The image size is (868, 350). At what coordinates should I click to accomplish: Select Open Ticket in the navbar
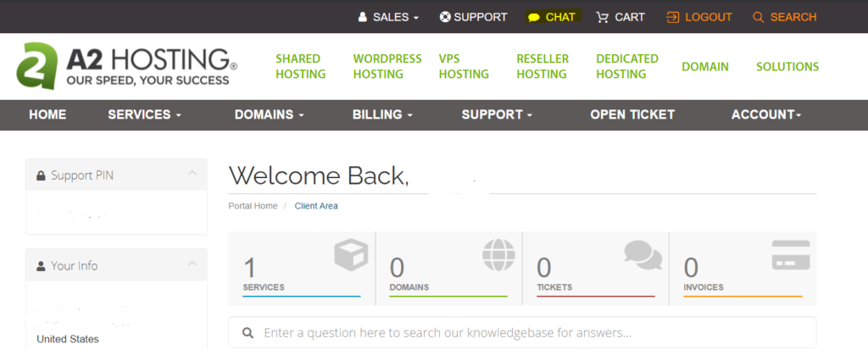click(x=632, y=114)
